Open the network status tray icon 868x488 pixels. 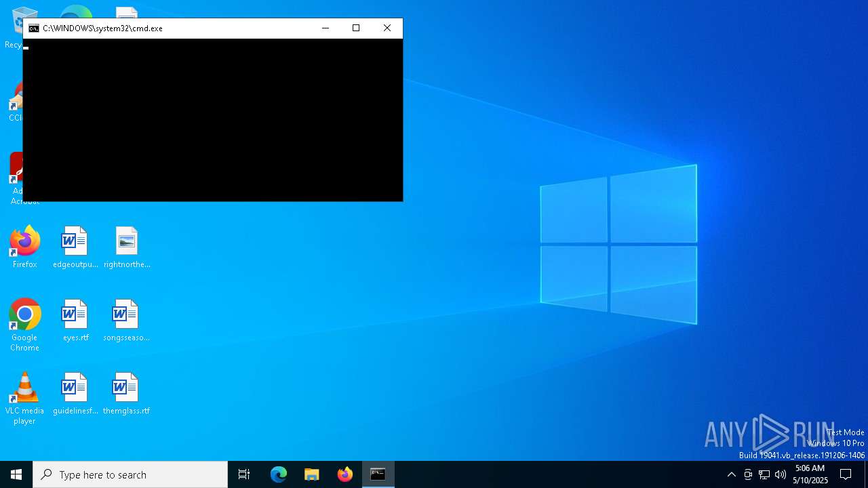pos(764,474)
